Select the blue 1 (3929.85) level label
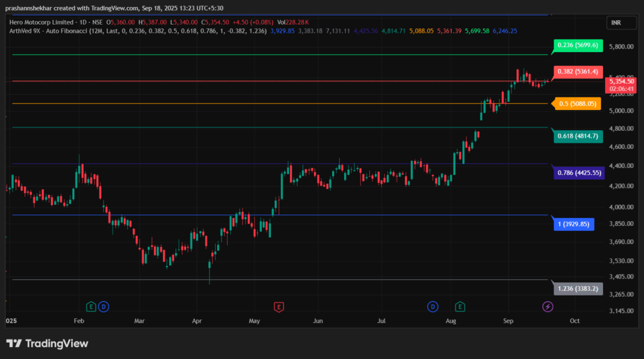The width and height of the screenshot is (644, 359). (574, 224)
